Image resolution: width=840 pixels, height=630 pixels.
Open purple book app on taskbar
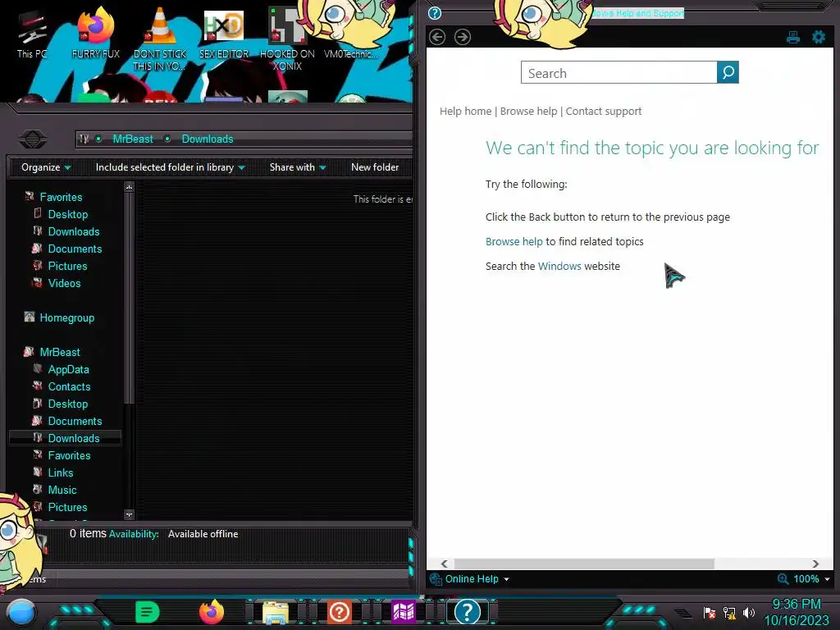403,612
